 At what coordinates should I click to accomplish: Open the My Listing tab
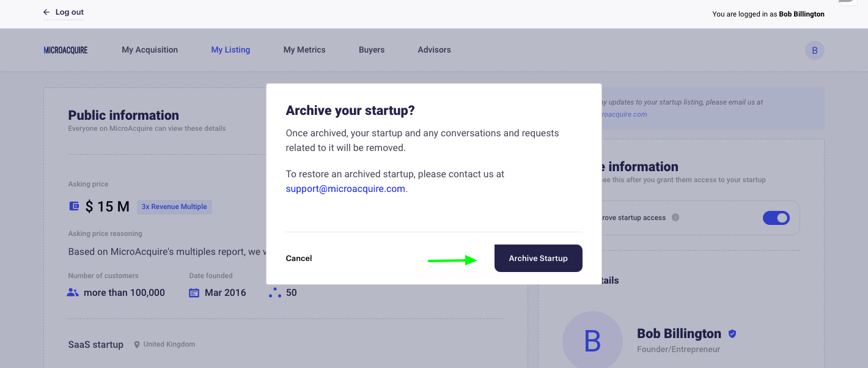tap(230, 50)
